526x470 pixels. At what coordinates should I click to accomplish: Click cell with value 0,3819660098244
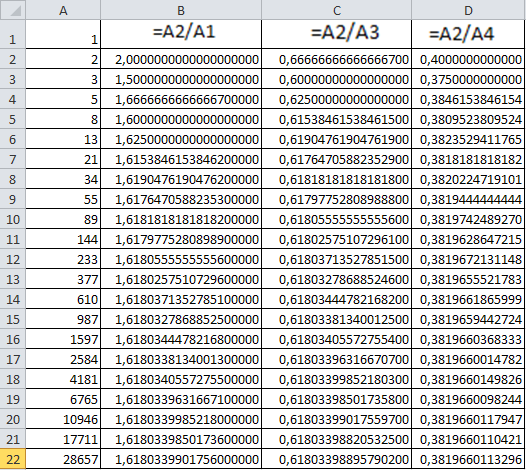468,399
